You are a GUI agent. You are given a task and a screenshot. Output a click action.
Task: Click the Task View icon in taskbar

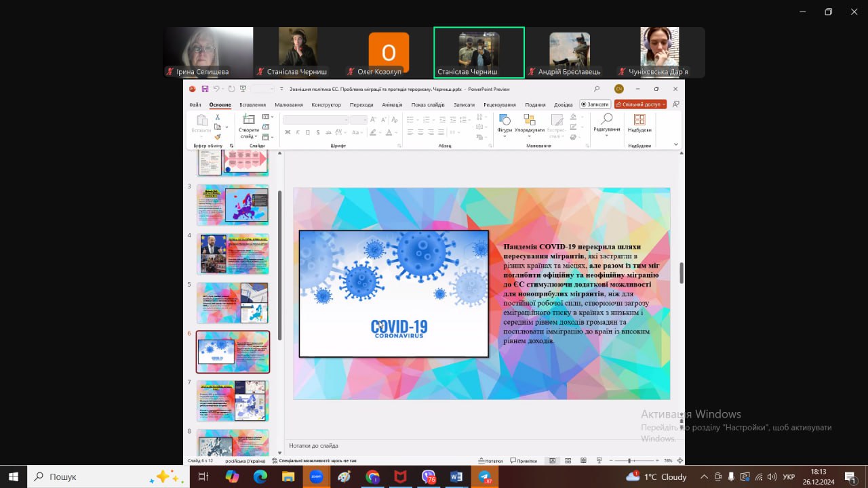[x=203, y=477]
